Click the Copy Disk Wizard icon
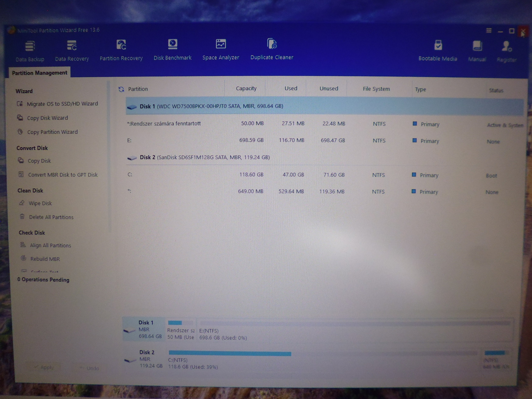 click(x=20, y=118)
